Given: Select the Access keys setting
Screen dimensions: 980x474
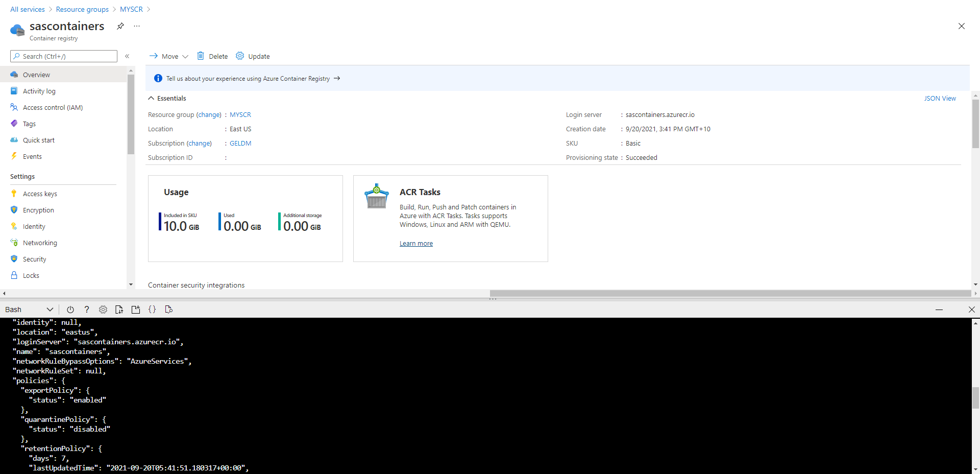Looking at the screenshot, I should (40, 193).
